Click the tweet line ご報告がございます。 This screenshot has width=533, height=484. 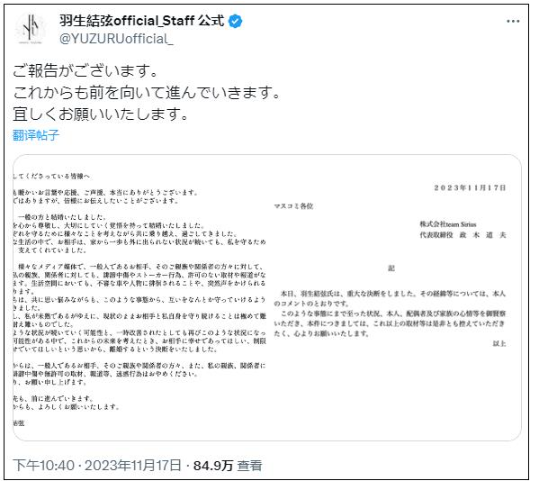85,70
